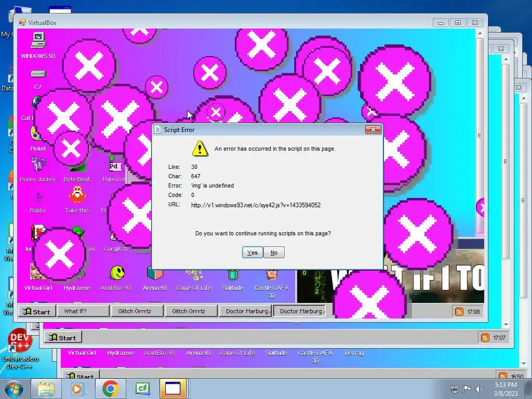Launch Windows Media Player from taskbar
The image size is (532, 399).
point(77,389)
